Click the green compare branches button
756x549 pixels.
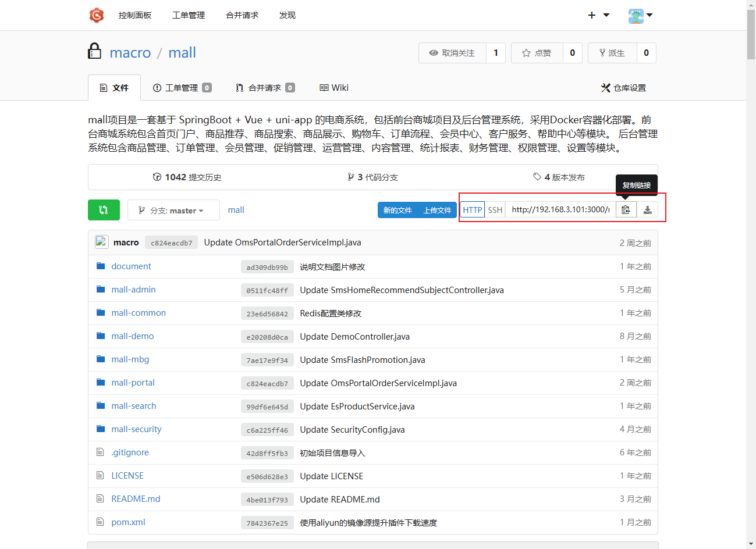tap(104, 210)
